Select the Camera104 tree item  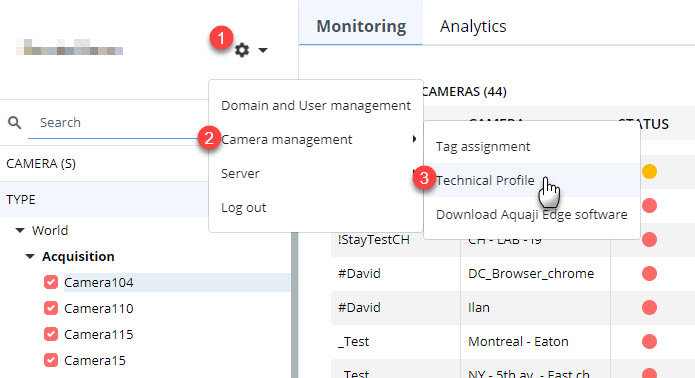(x=98, y=282)
